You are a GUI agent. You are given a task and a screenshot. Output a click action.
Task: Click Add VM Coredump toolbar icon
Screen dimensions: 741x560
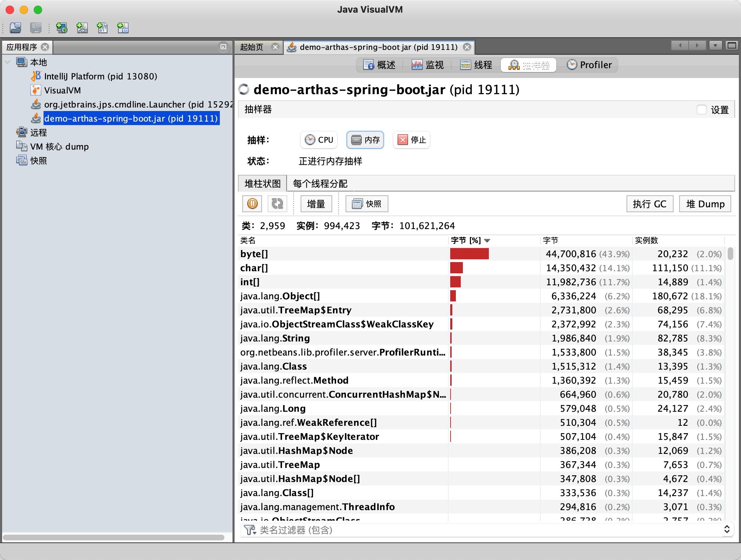[102, 27]
